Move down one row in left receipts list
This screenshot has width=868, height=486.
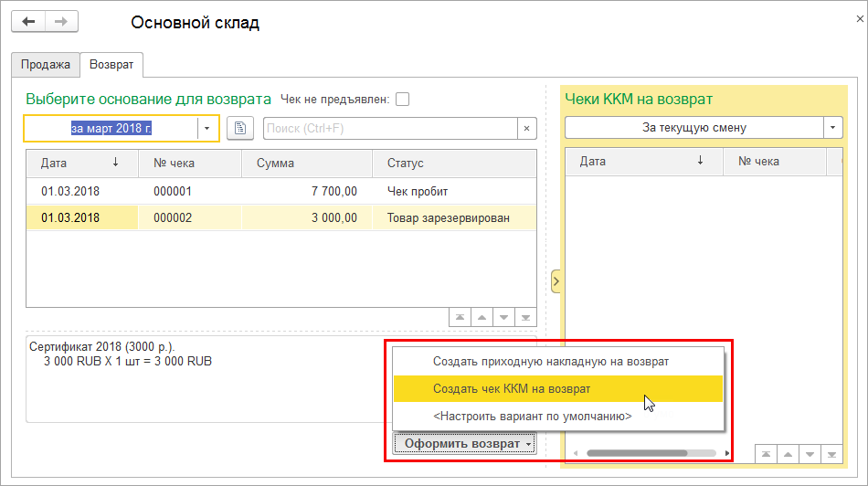tap(503, 317)
